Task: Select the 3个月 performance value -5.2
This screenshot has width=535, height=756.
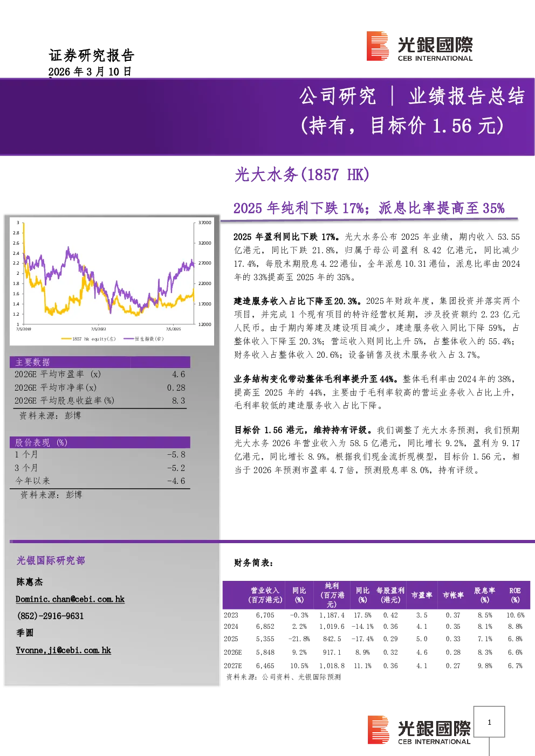Action: pyautogui.click(x=176, y=468)
